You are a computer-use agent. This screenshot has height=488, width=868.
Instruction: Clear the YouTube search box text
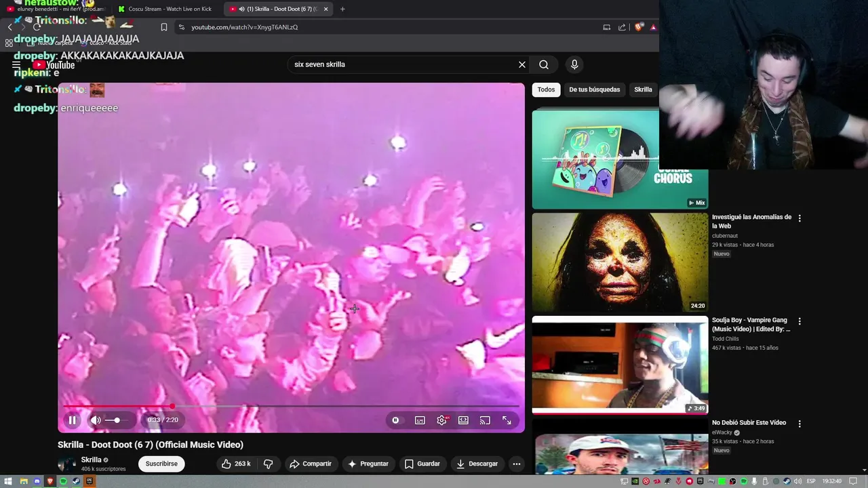coord(522,64)
